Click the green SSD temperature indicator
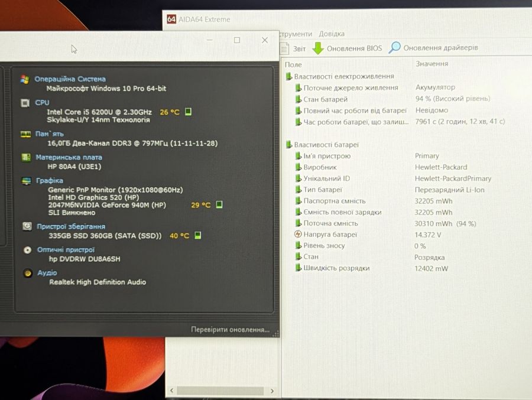The height and width of the screenshot is (400, 532). coord(198,235)
